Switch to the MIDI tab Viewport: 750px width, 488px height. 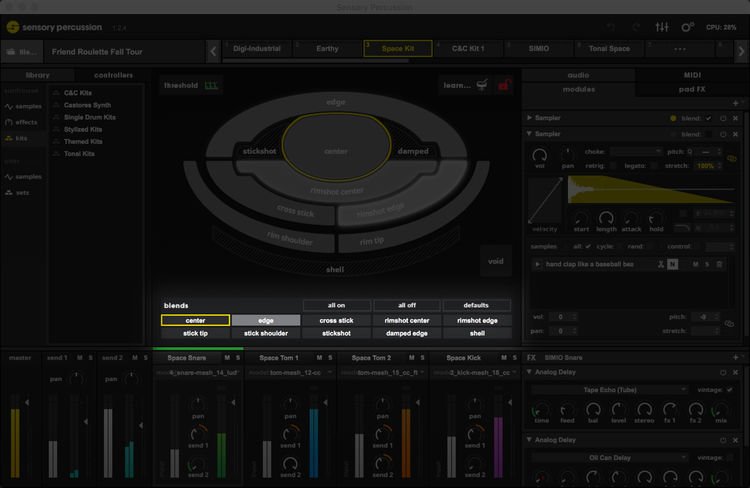tap(692, 75)
